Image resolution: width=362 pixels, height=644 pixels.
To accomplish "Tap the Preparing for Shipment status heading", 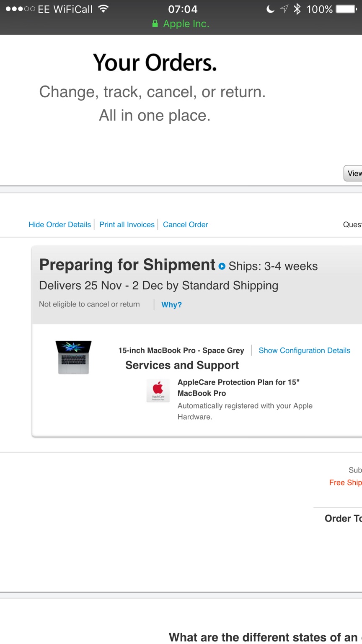I will [127, 265].
